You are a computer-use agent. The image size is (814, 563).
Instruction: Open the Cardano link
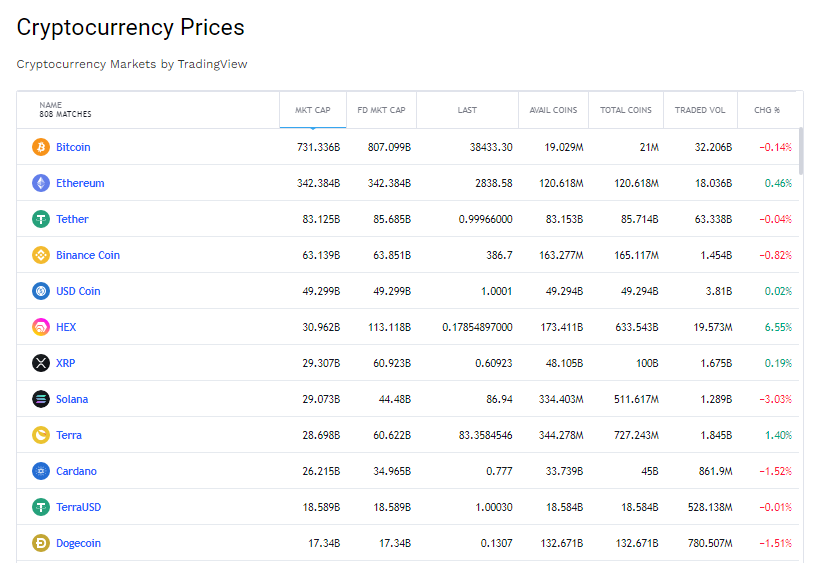click(76, 471)
